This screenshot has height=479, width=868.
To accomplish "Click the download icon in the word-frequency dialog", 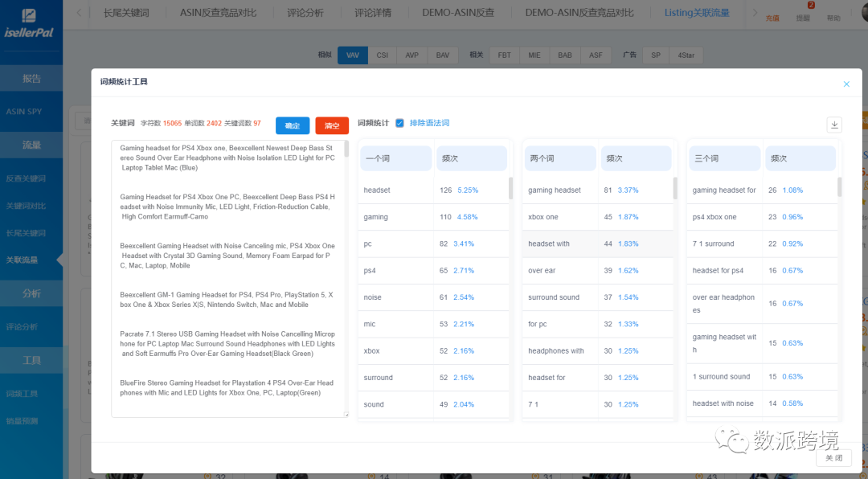I will coord(834,125).
